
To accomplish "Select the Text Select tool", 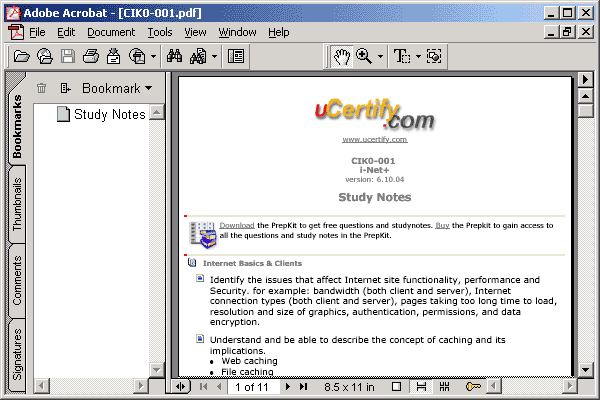I will tap(402, 56).
